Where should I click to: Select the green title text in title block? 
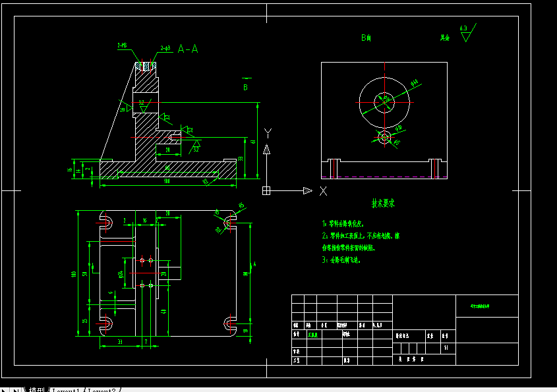(480, 306)
